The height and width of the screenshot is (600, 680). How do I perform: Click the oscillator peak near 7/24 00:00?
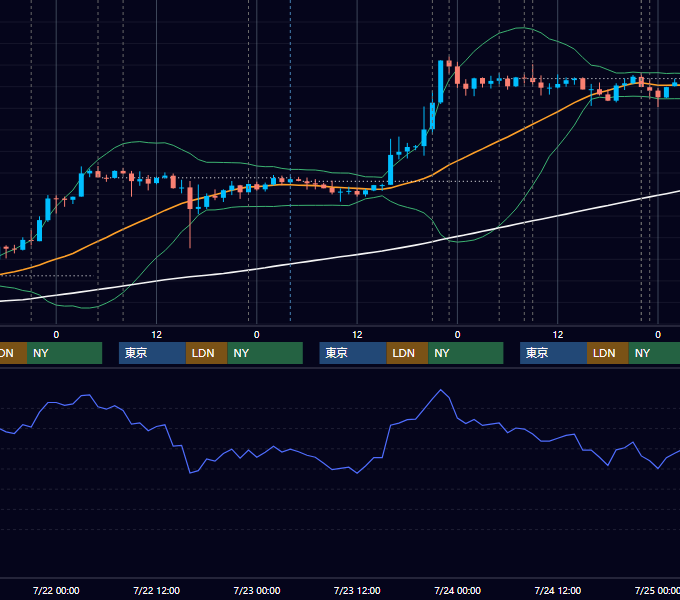click(x=441, y=390)
